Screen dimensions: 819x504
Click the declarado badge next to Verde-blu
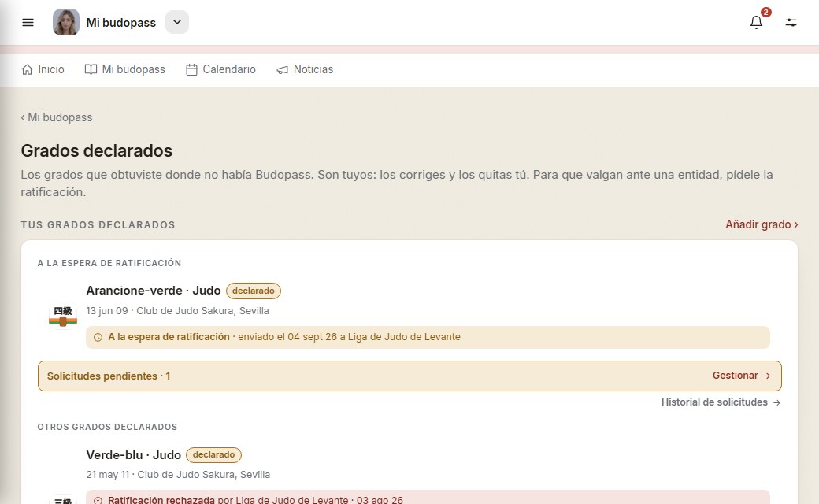213,455
